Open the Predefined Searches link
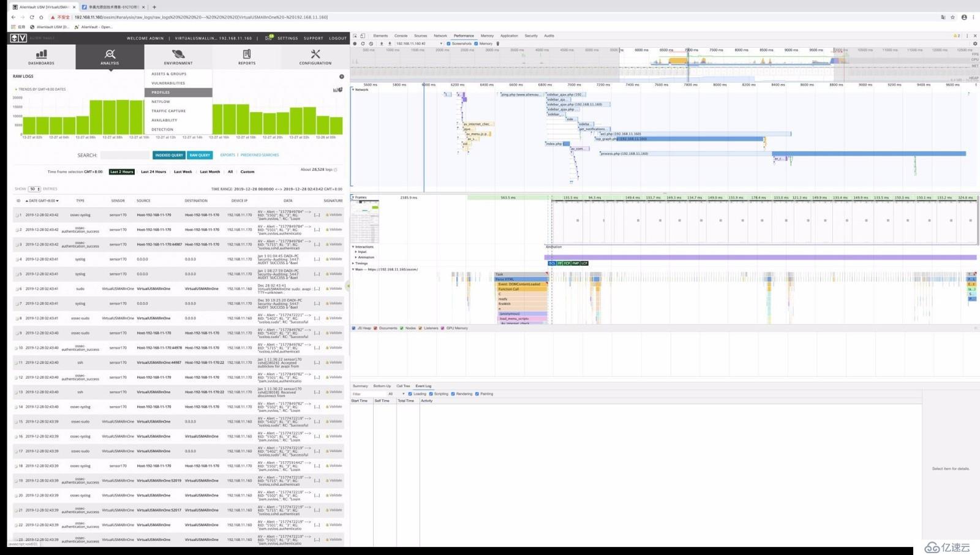This screenshot has width=980, height=555. (x=260, y=155)
